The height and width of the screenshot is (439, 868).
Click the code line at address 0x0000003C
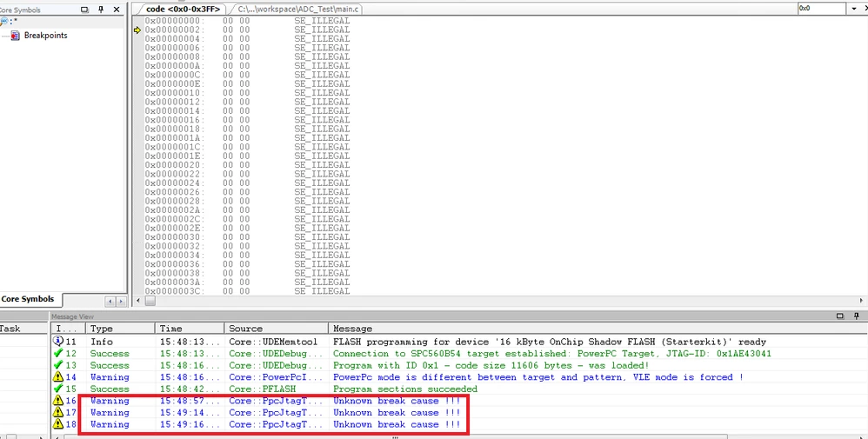click(x=248, y=291)
